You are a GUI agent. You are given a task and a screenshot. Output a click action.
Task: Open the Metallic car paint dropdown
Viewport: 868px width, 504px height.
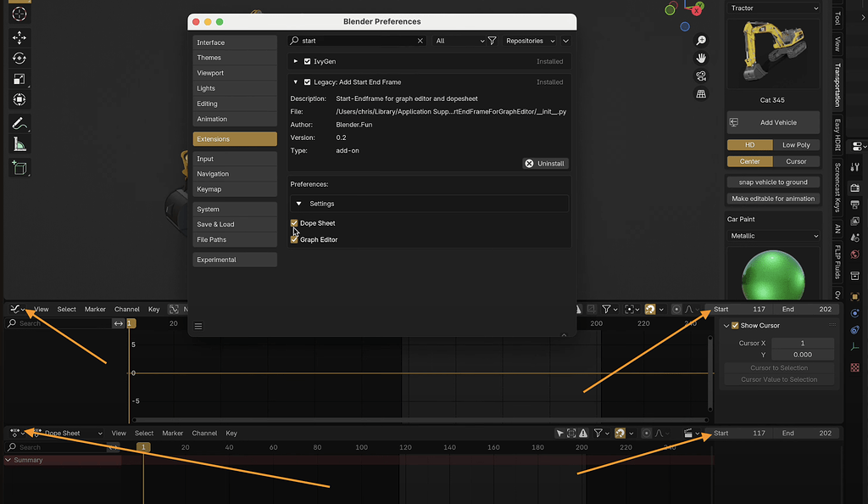773,236
